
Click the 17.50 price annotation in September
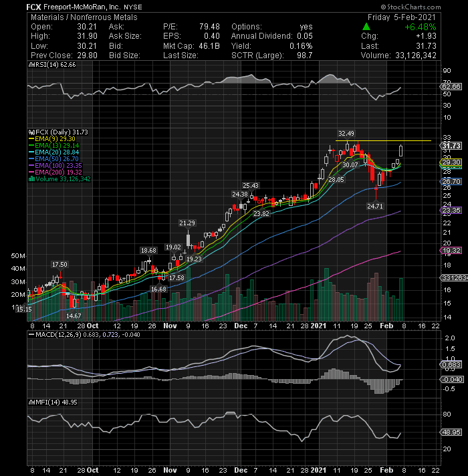[60, 265]
